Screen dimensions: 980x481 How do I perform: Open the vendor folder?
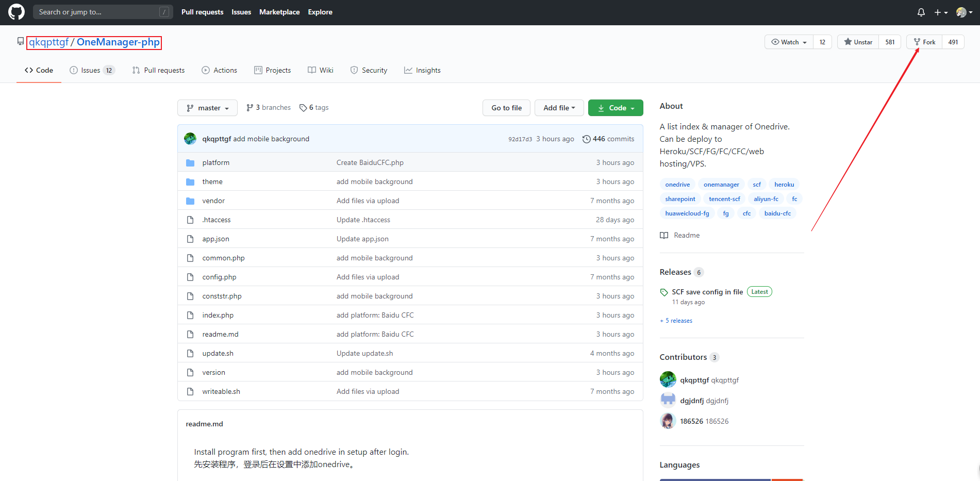(213, 201)
